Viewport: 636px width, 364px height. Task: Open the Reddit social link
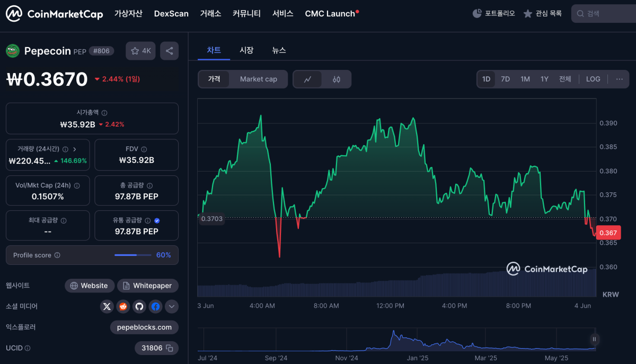pyautogui.click(x=123, y=306)
